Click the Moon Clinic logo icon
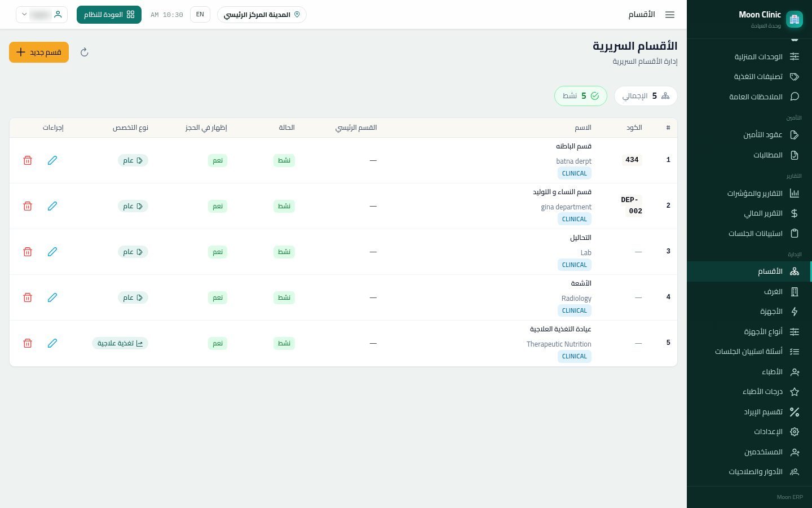812x508 pixels. [795, 19]
